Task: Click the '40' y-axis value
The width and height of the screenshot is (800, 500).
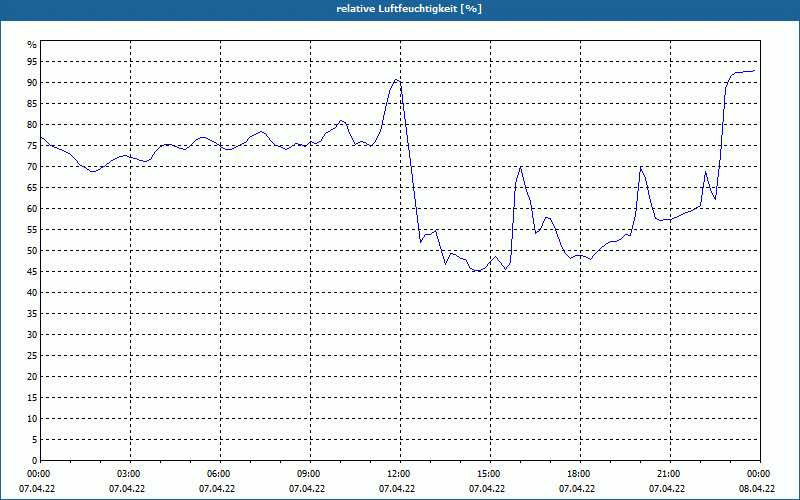Action: point(32,293)
